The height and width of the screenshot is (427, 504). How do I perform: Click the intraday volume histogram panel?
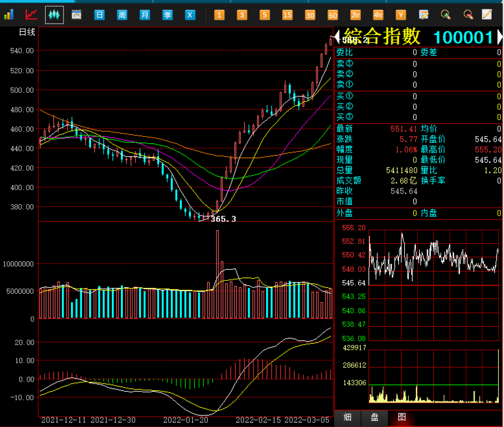point(434,376)
